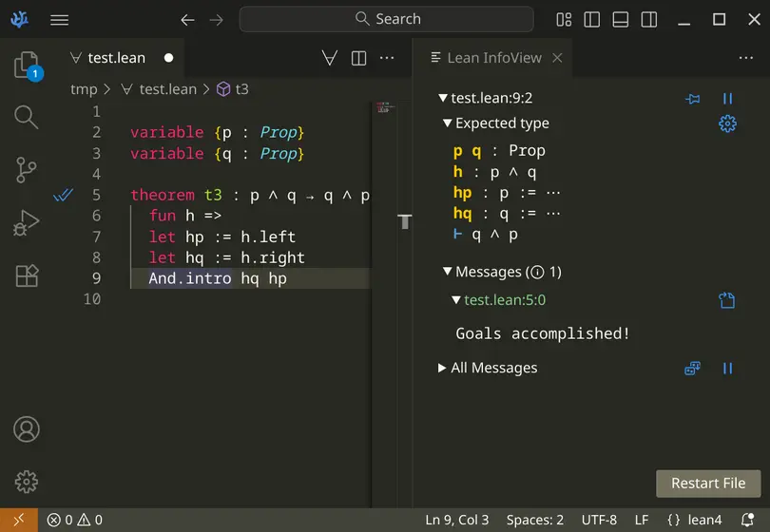This screenshot has width=770, height=532.
Task: Open the remote window indicator
Action: click(19, 520)
